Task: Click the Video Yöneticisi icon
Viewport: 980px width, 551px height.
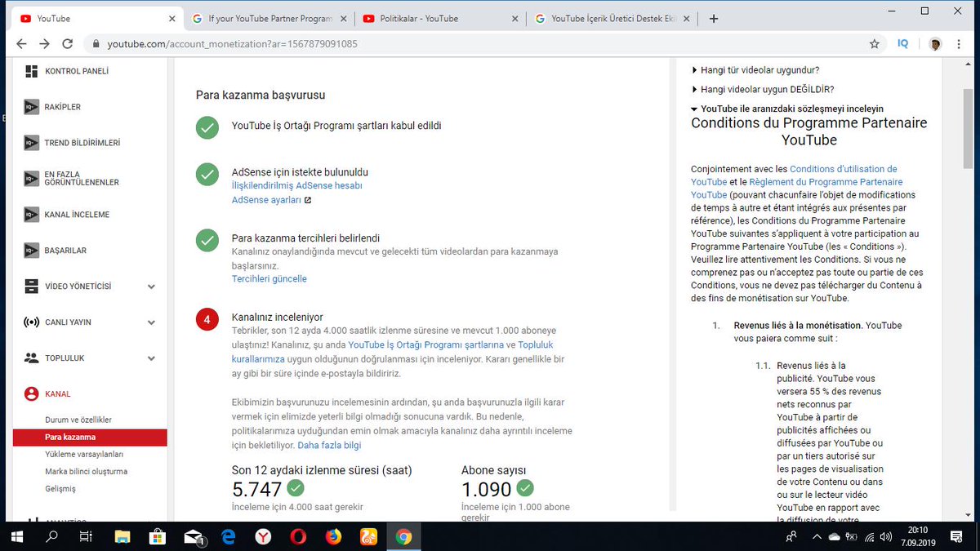Action: tap(32, 287)
